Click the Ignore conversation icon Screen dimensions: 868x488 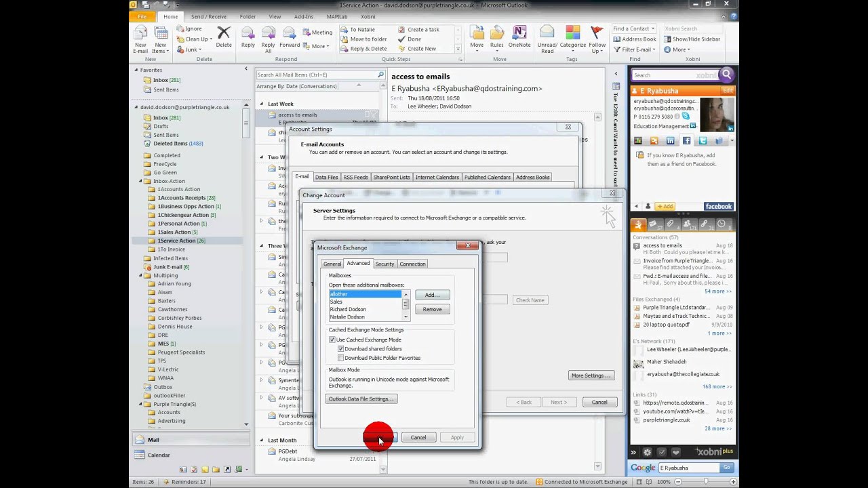[180, 29]
